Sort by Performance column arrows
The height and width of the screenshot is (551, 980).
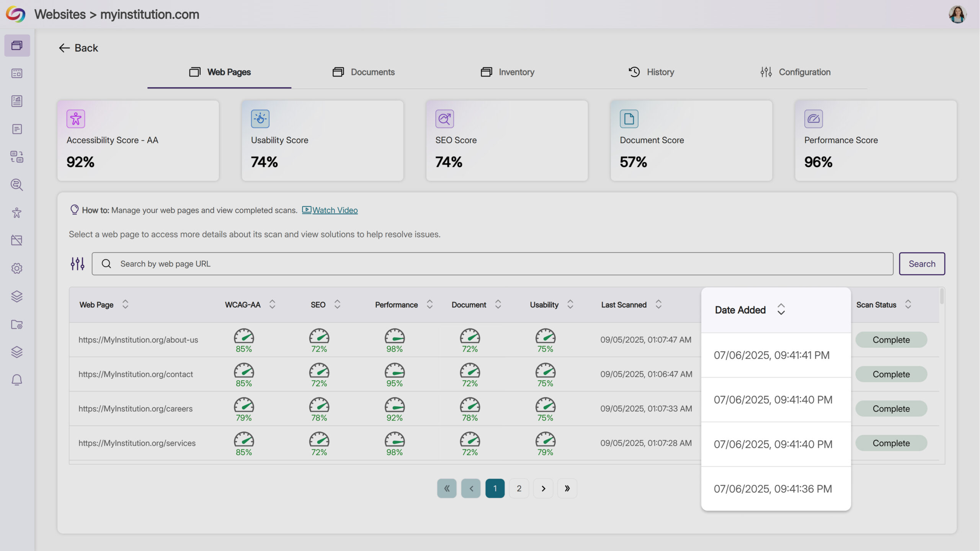tap(430, 305)
